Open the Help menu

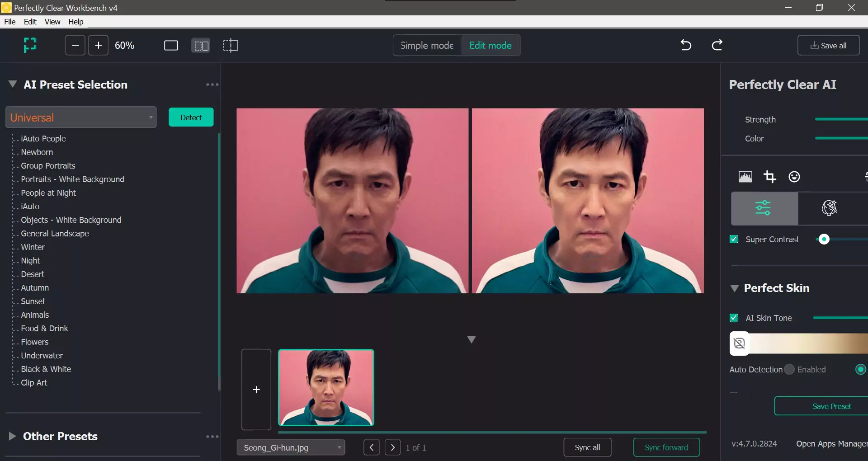pos(76,22)
